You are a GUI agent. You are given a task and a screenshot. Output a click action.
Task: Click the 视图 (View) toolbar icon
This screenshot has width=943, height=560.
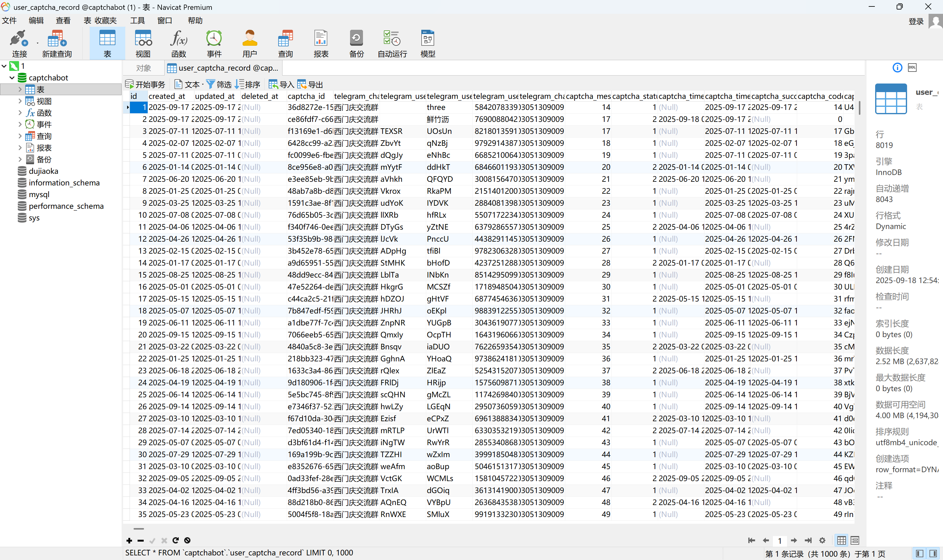pos(143,44)
